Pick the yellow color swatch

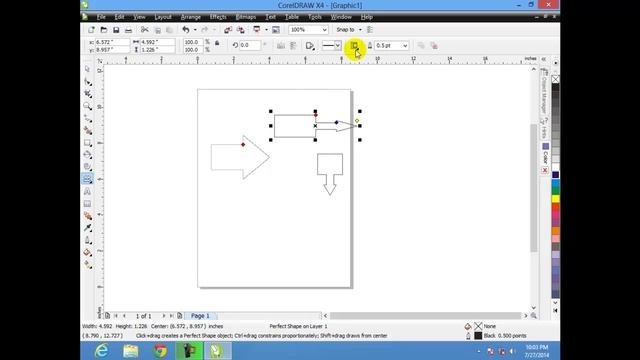click(555, 199)
